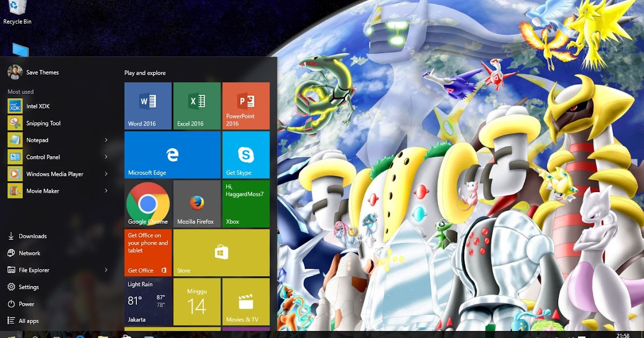Open the PowerPoint 2016 tile

246,106
